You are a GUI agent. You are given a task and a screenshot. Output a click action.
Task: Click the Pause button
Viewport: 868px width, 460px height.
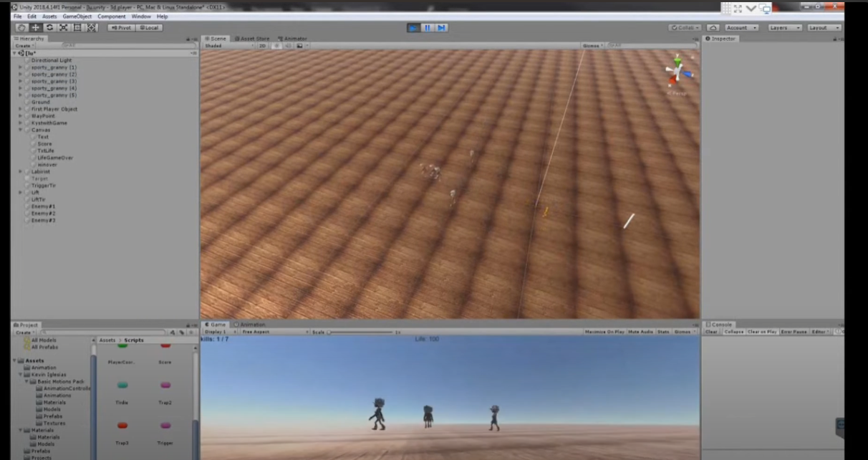(428, 28)
